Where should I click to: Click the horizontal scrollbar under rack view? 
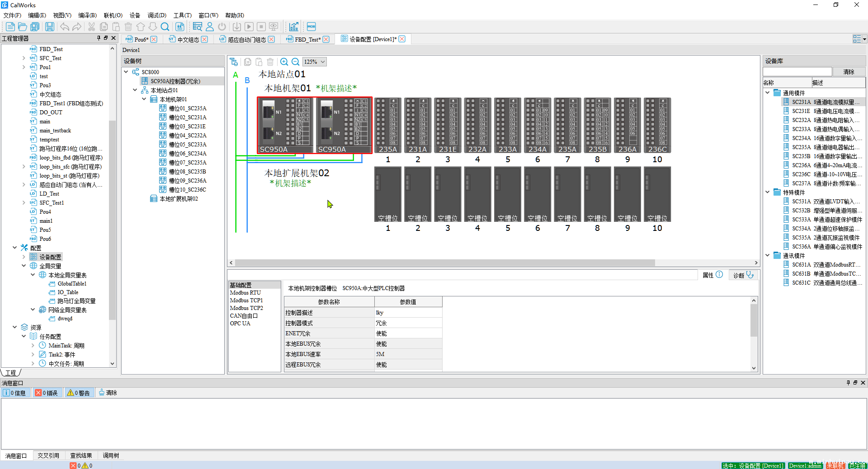click(444, 263)
